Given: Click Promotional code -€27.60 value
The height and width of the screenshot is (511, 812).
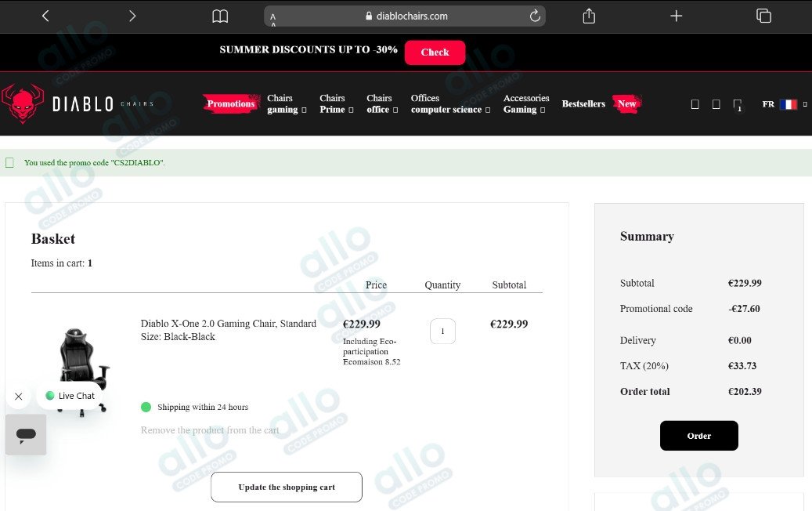Looking at the screenshot, I should [x=744, y=309].
